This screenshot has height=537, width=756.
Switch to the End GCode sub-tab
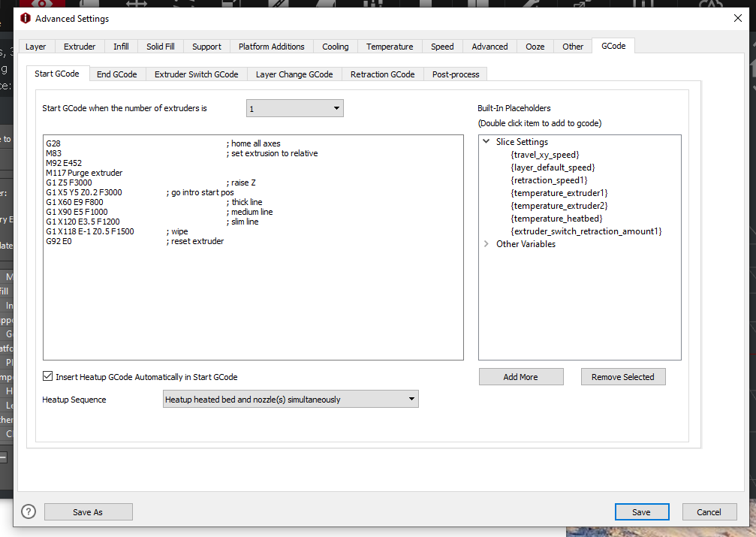116,74
